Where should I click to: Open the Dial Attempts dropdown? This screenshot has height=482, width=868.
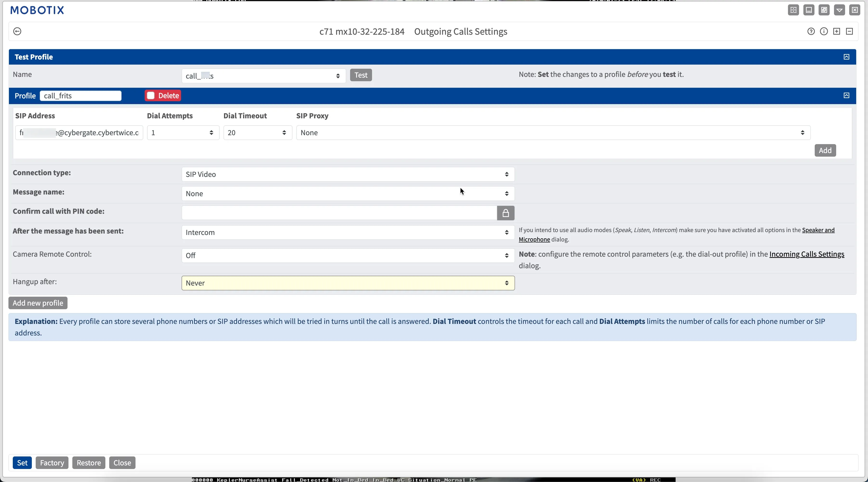(183, 133)
